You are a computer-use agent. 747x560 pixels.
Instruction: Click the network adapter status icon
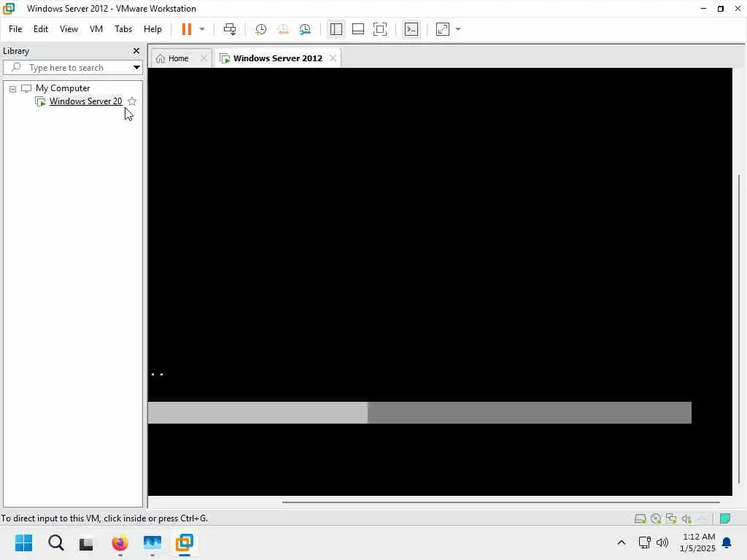pos(671,518)
